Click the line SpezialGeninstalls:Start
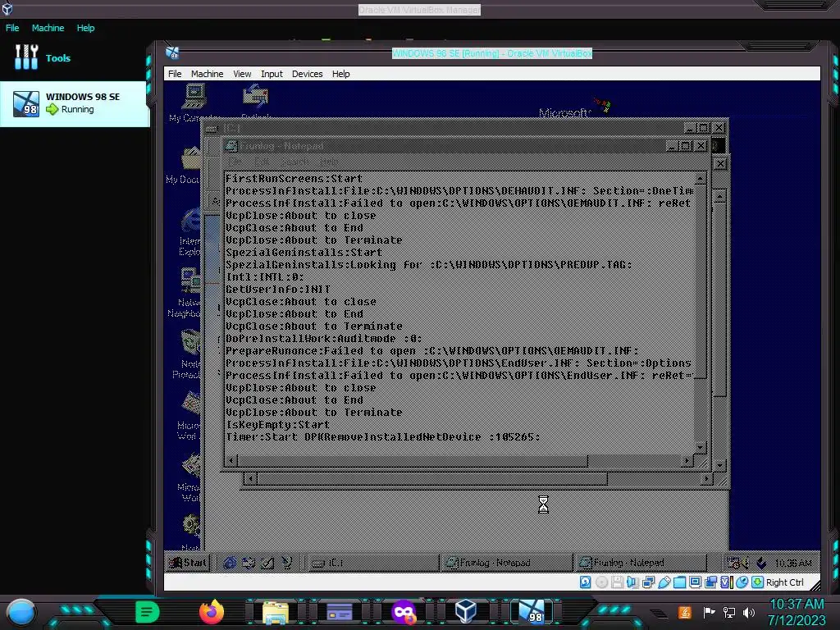Image resolution: width=840 pixels, height=630 pixels. tap(304, 253)
